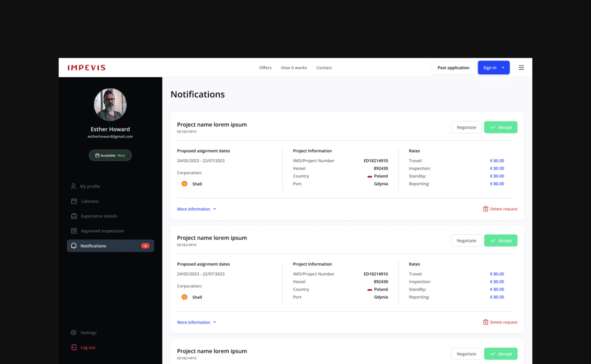The width and height of the screenshot is (591, 364).
Task: Go to How it works page
Action: 294,68
